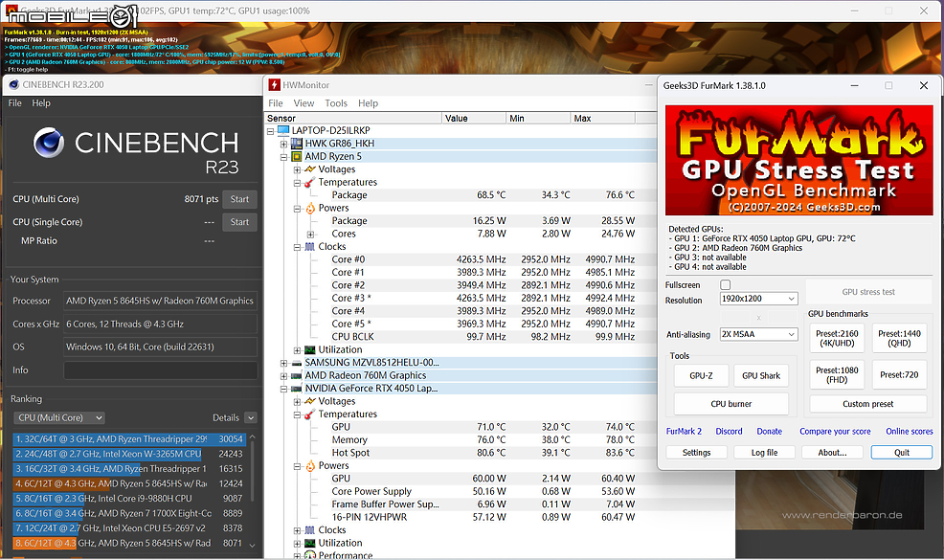Click the SAMSUNG MZVL8512HELU drive icon
The width and height of the screenshot is (944, 560).
click(x=296, y=363)
